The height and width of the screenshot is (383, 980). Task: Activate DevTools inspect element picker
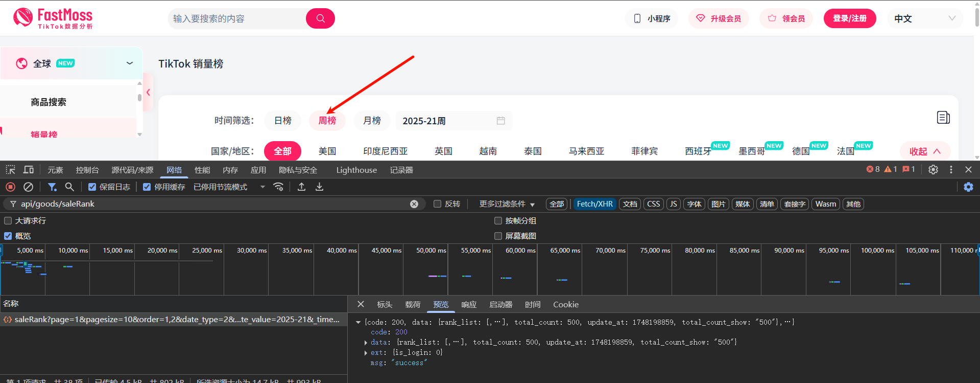click(10, 170)
